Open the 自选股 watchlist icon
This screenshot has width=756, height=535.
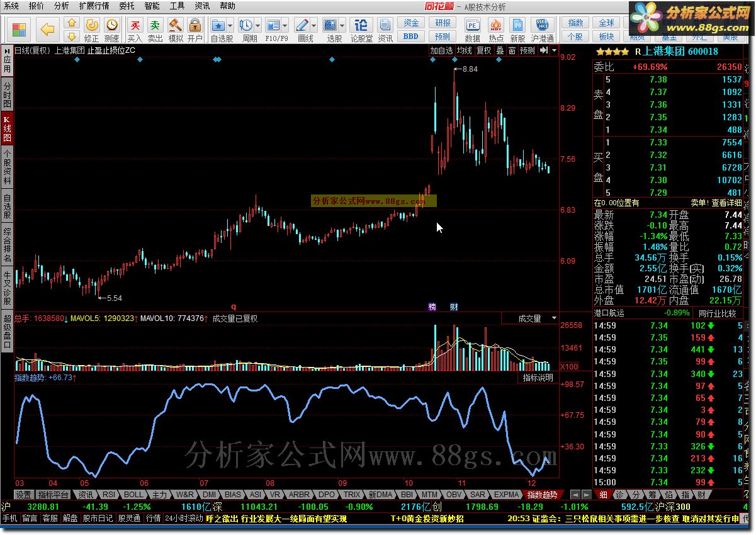tap(218, 25)
